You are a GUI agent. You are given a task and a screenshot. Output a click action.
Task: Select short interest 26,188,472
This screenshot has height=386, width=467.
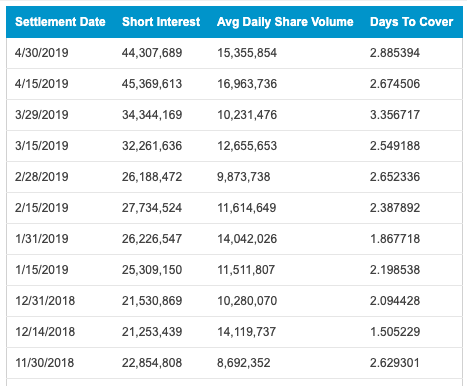click(152, 177)
